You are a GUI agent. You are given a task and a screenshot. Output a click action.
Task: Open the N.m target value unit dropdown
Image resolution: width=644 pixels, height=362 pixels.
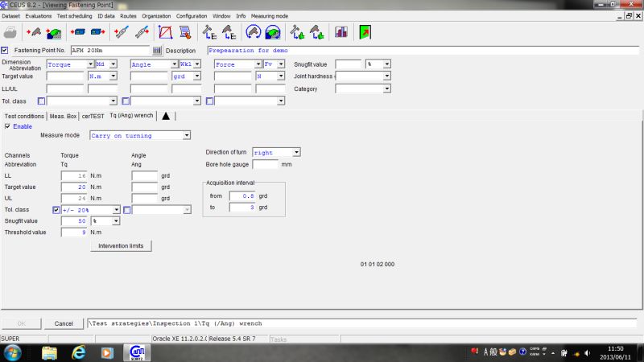click(113, 76)
